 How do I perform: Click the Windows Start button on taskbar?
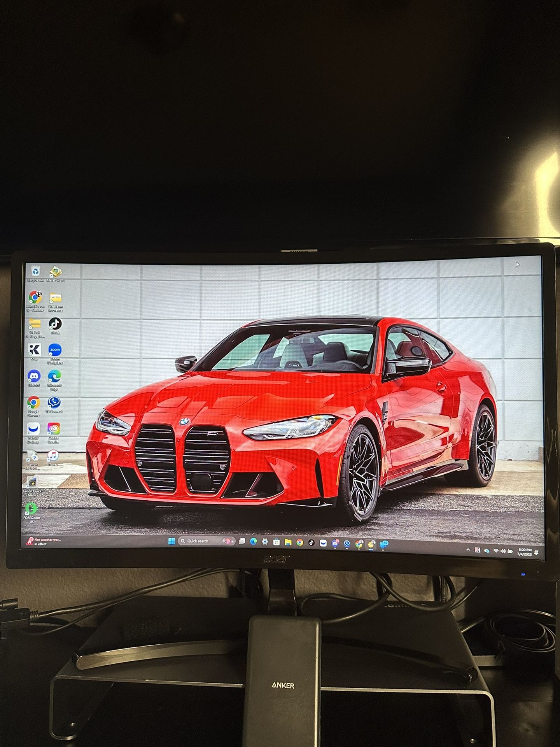[x=171, y=541]
